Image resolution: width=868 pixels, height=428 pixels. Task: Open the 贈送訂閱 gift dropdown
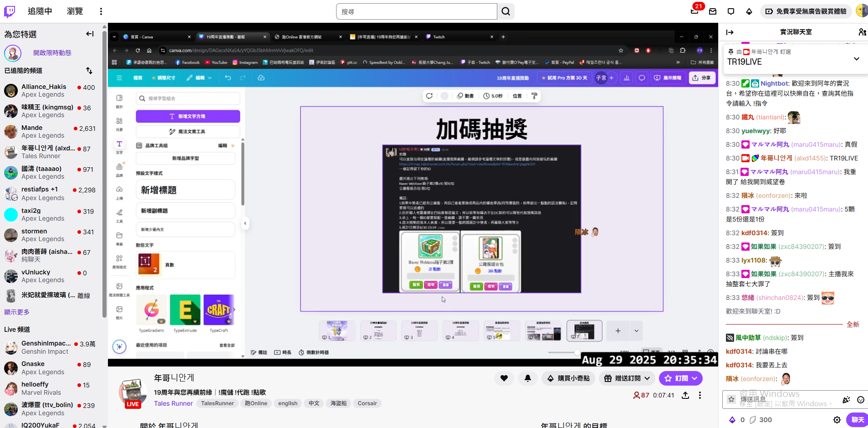[627, 378]
